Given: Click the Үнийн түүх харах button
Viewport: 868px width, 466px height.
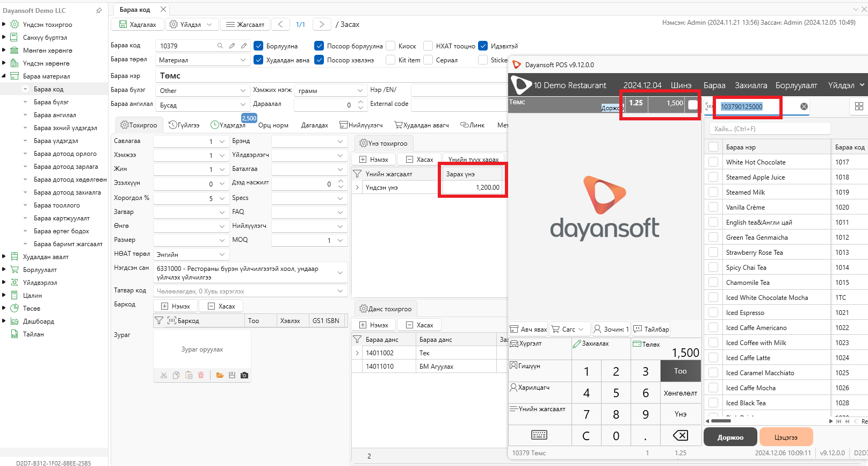Looking at the screenshot, I should pyautogui.click(x=474, y=160).
